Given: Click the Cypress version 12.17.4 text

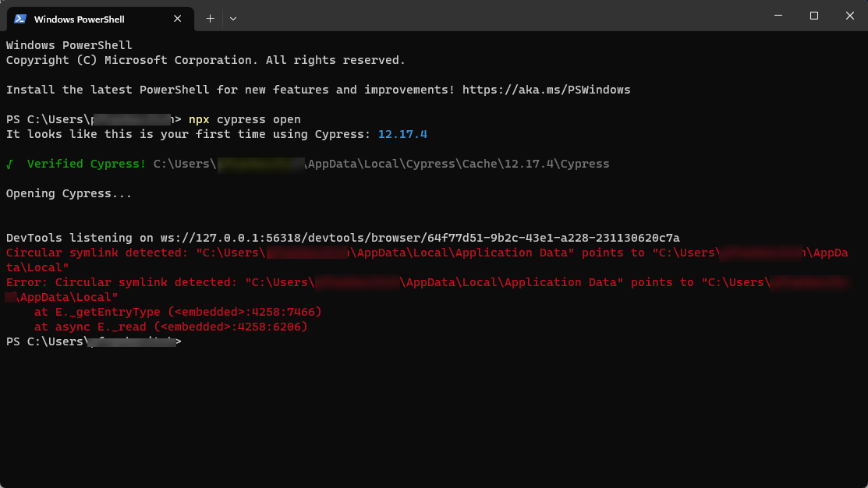Looking at the screenshot, I should coord(402,134).
